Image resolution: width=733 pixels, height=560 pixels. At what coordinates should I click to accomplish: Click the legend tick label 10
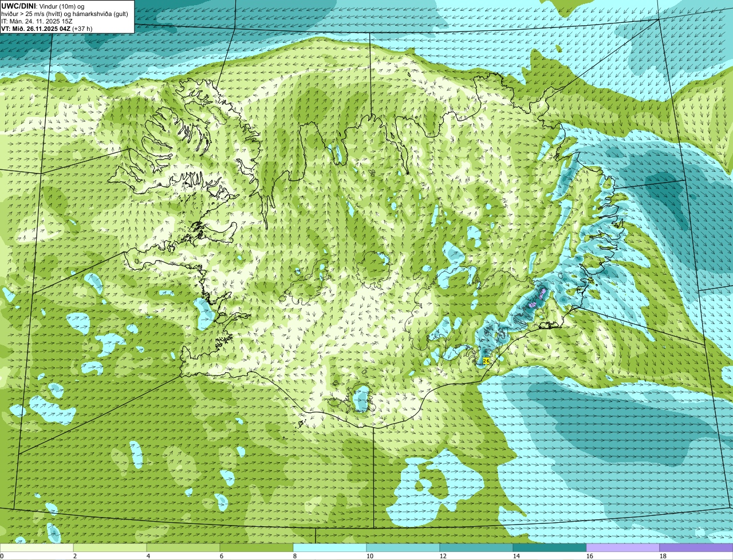click(x=370, y=556)
